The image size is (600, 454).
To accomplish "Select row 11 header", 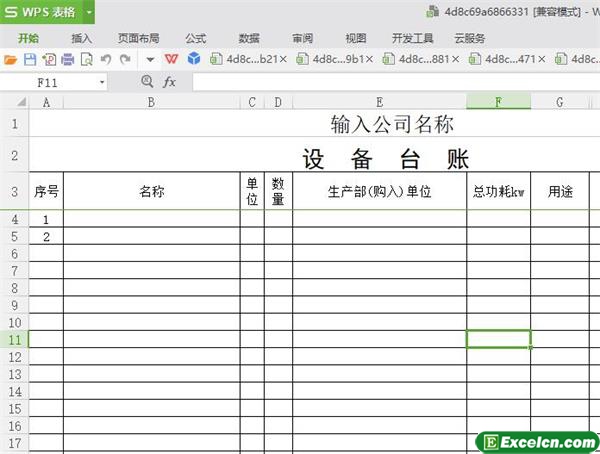I will 15,340.
